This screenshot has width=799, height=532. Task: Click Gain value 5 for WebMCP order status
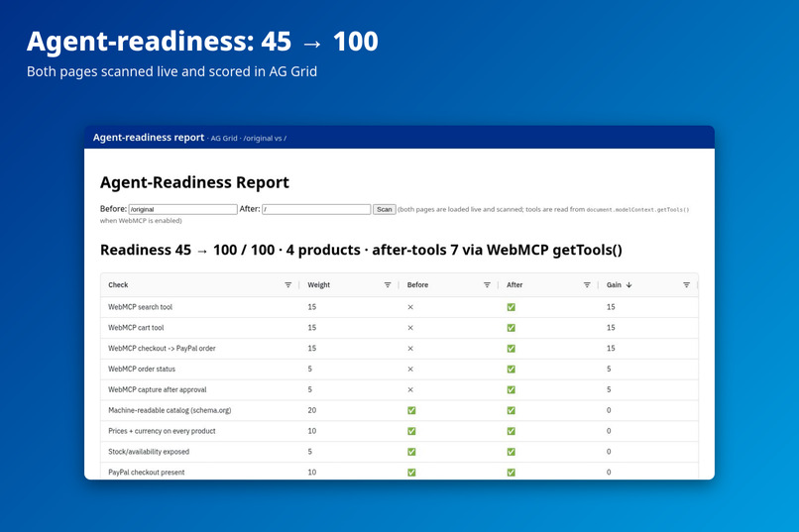609,370
